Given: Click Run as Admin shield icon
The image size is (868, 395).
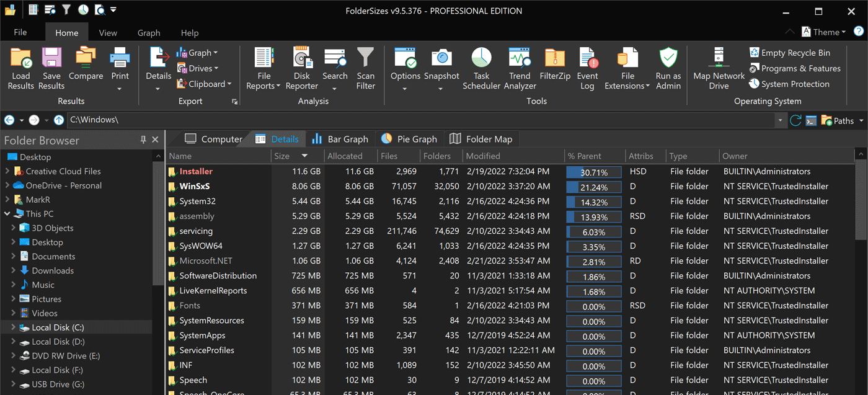Looking at the screenshot, I should (x=668, y=58).
